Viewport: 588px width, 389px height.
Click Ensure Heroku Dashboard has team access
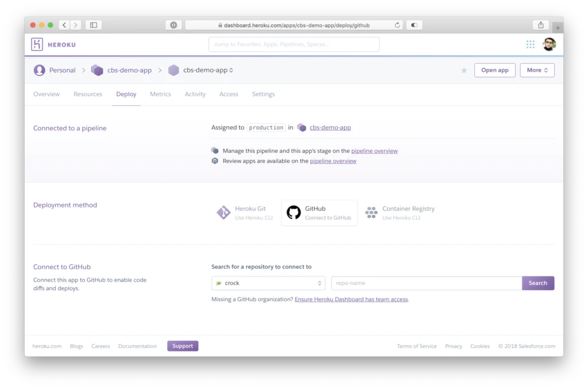pos(351,299)
